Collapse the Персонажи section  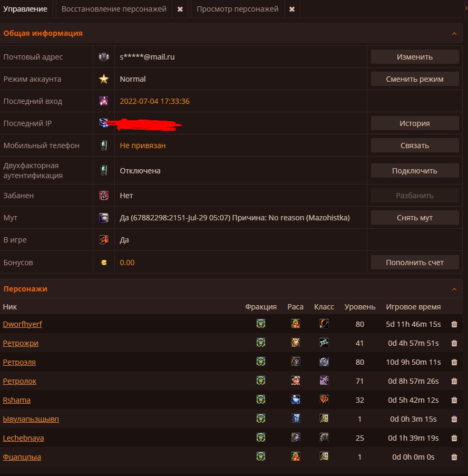click(454, 289)
